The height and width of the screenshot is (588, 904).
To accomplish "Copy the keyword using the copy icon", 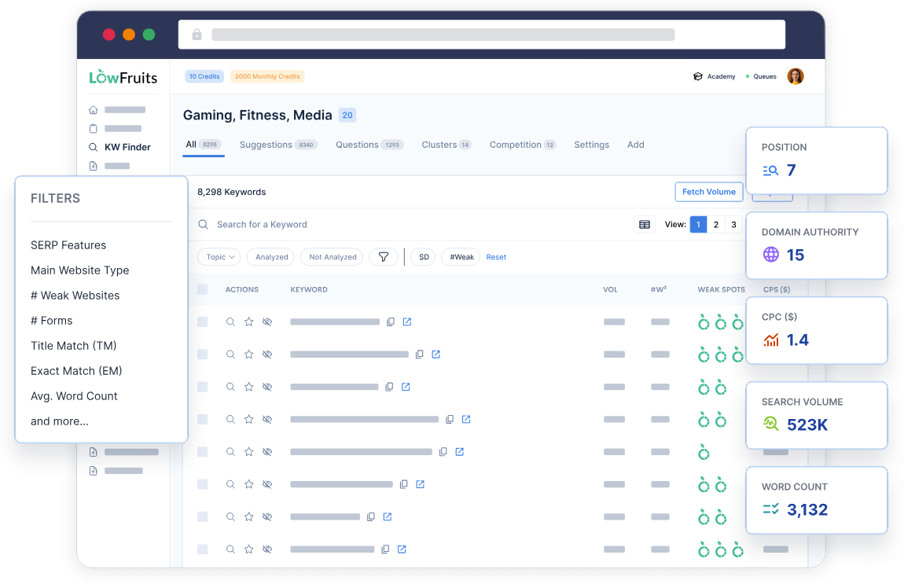I will coord(391,322).
